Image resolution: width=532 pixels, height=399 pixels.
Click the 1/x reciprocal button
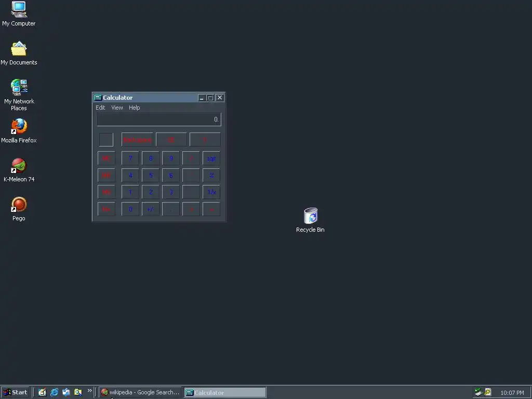pyautogui.click(x=211, y=192)
